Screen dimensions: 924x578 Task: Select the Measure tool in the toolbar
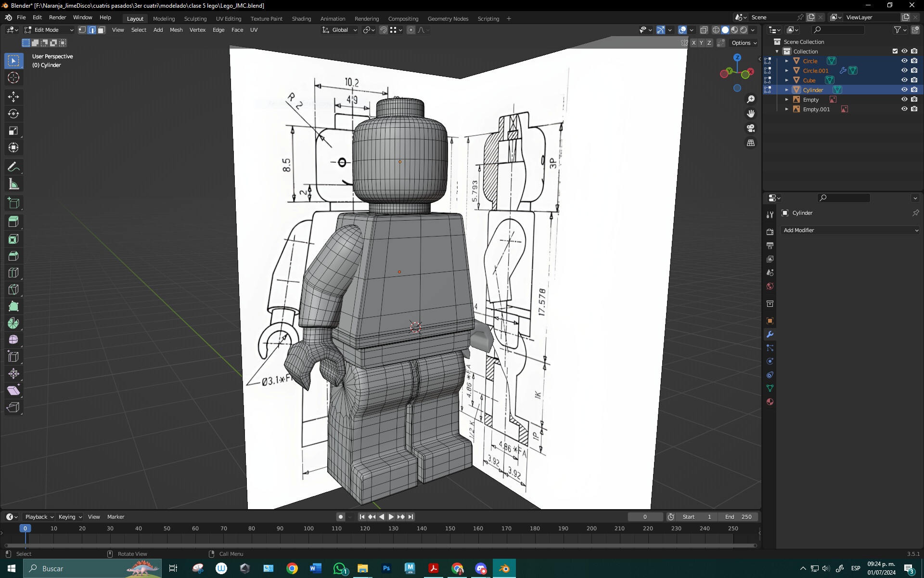pos(13,184)
